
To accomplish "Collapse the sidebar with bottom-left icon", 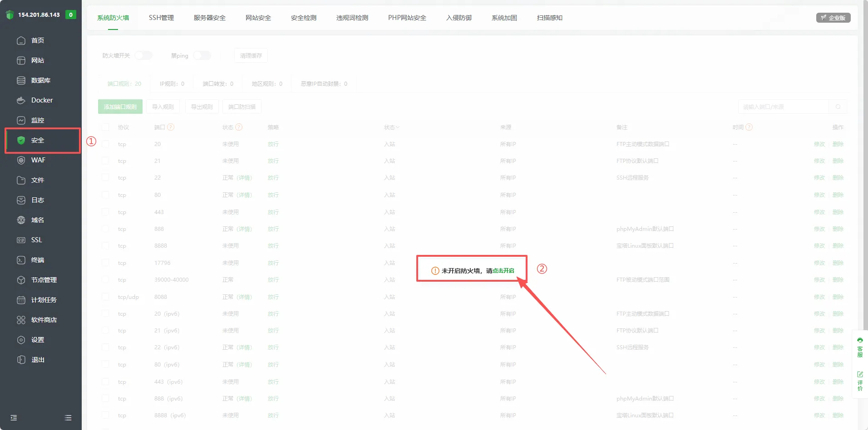I will [14, 418].
